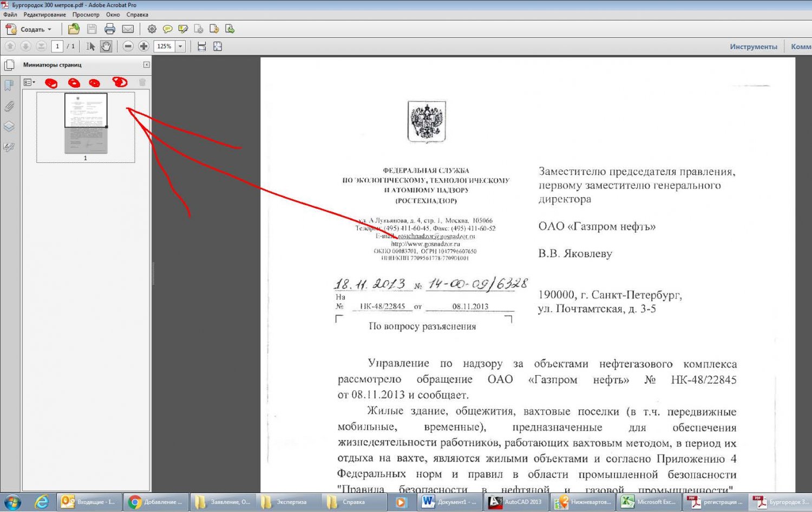Click the rotate page document icon
Viewport: 812px width, 512px height.
point(214,29)
